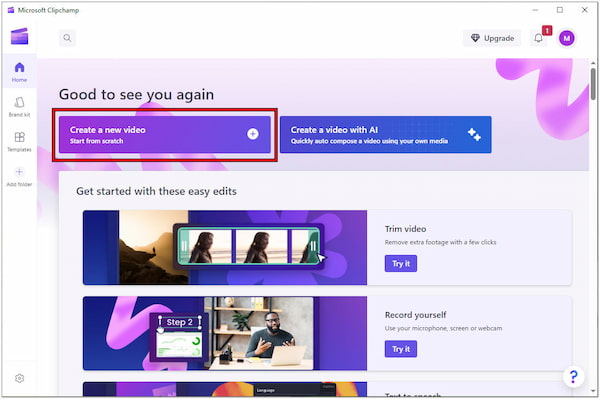The height and width of the screenshot is (399, 600).
Task: Click Create a video with AI button
Action: 386,135
